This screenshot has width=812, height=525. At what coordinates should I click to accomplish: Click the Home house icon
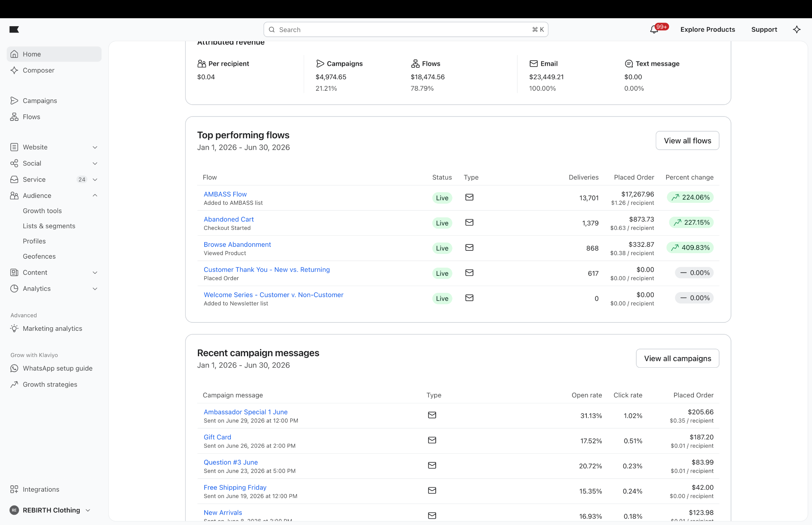point(14,54)
